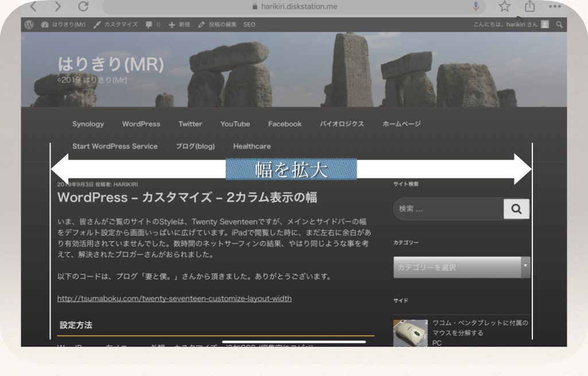Click the harikiri.diskstation.me address bar
Screen dimensions: 588x376
(x=295, y=6)
